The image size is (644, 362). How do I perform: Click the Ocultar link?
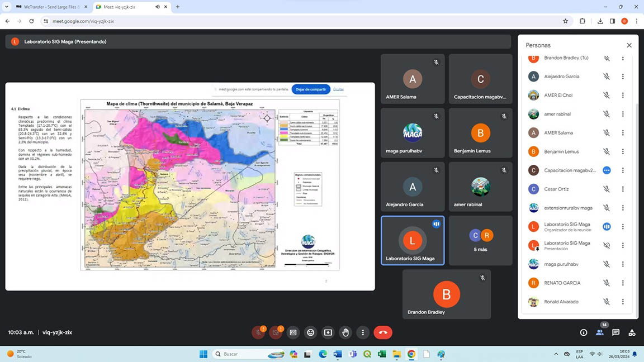pyautogui.click(x=338, y=89)
